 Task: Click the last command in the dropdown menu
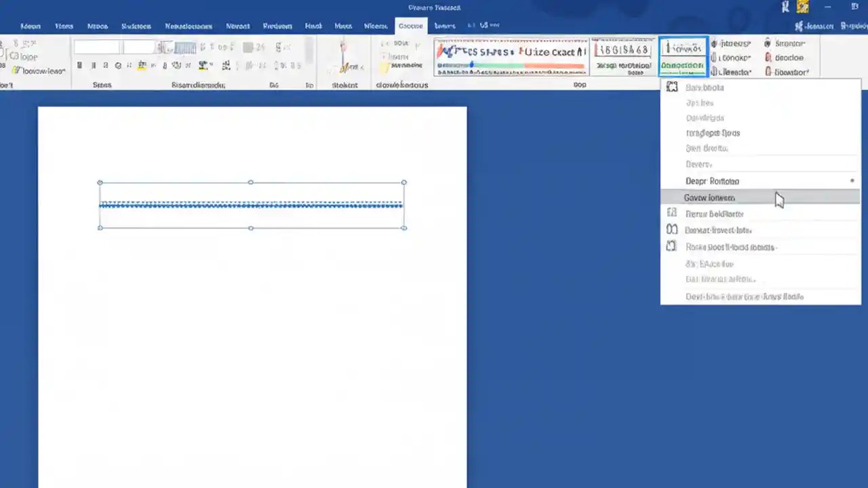(x=745, y=296)
